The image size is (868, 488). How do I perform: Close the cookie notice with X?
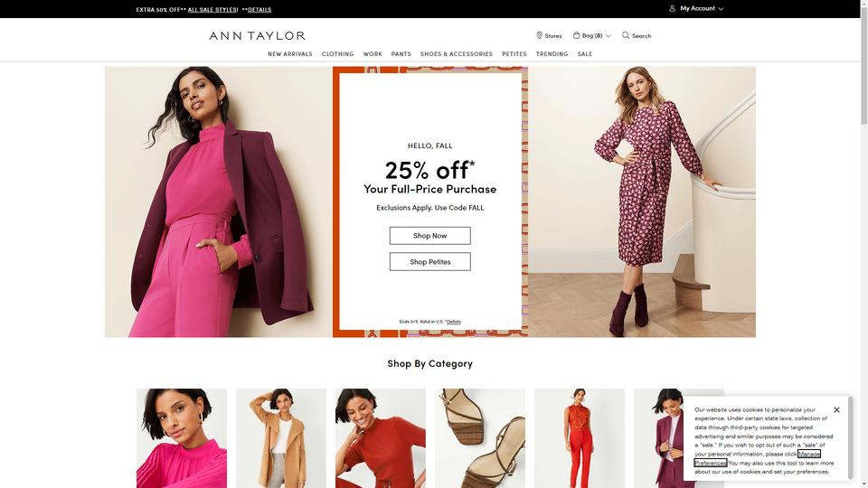point(836,410)
